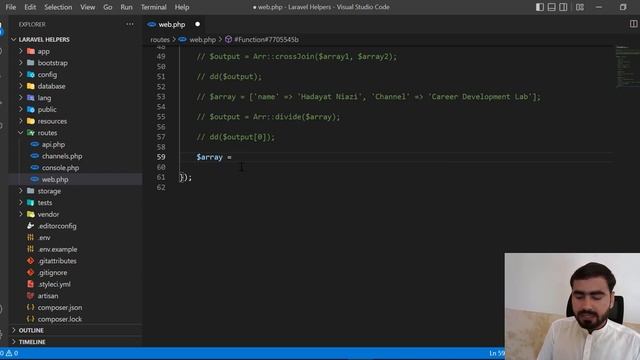Screen dimensions: 640x360
Task: Open .styleci.yml file
Action: click(54, 284)
